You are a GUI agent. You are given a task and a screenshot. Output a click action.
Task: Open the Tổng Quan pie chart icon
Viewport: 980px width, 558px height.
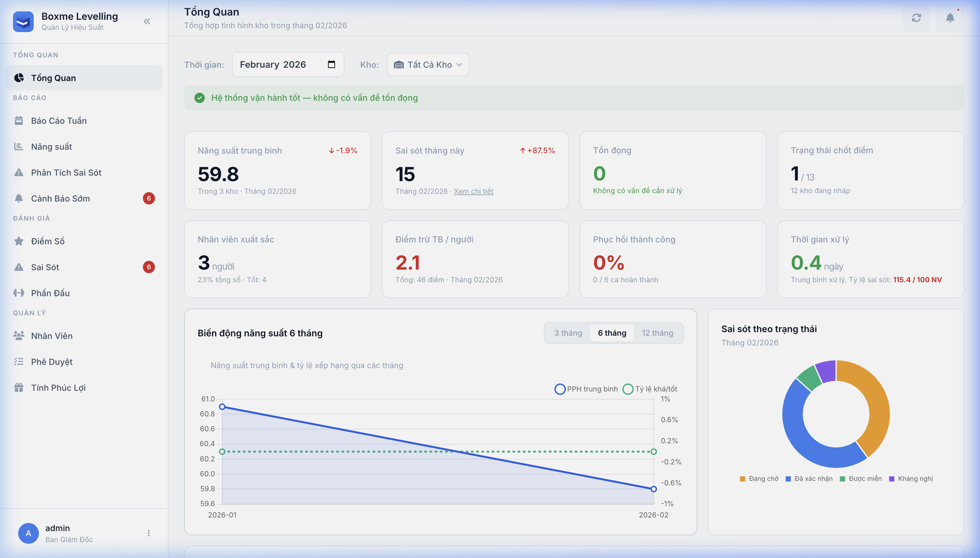[x=19, y=78]
